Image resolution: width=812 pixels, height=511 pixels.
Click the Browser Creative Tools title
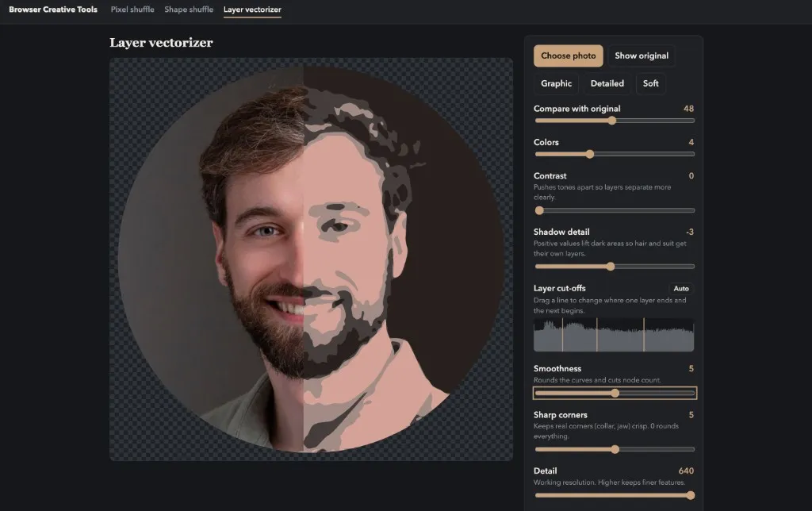coord(53,10)
